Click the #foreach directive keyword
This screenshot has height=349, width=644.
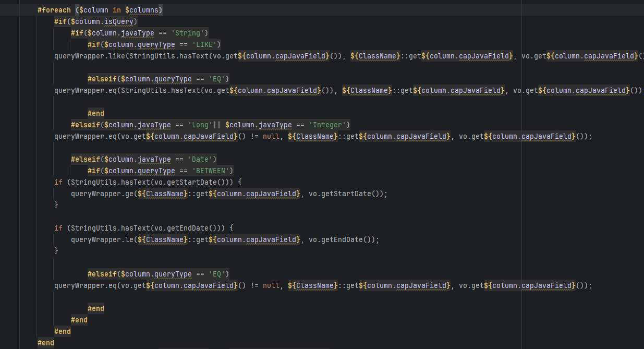[x=54, y=10]
